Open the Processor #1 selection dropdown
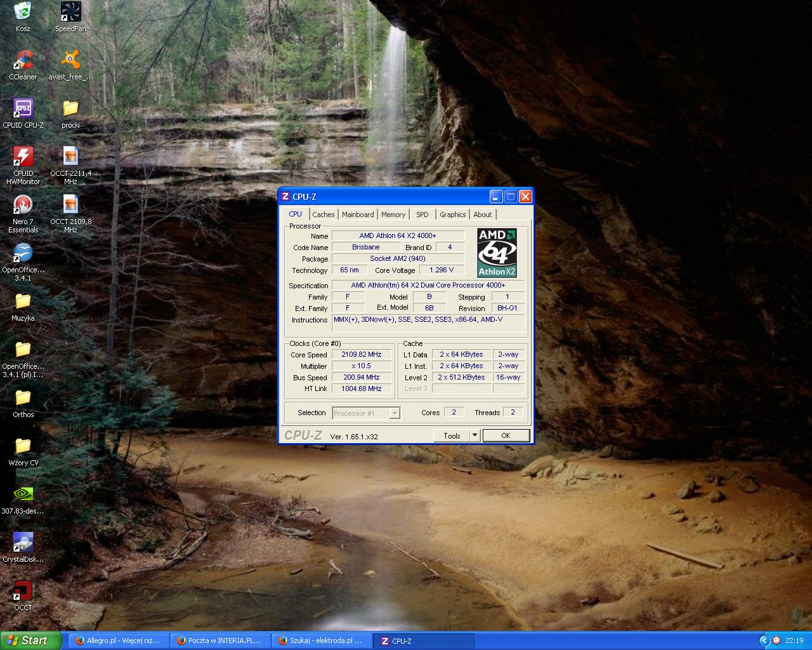 point(366,413)
